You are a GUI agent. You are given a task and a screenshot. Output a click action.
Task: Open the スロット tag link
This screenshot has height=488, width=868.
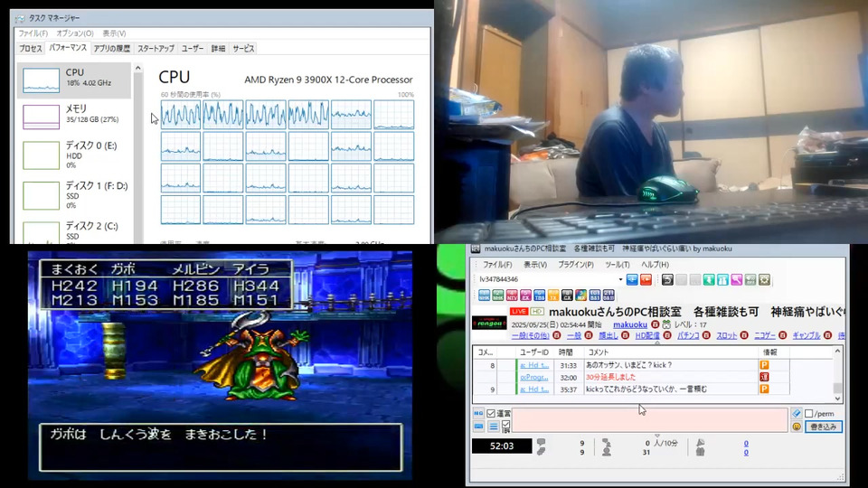(x=726, y=335)
